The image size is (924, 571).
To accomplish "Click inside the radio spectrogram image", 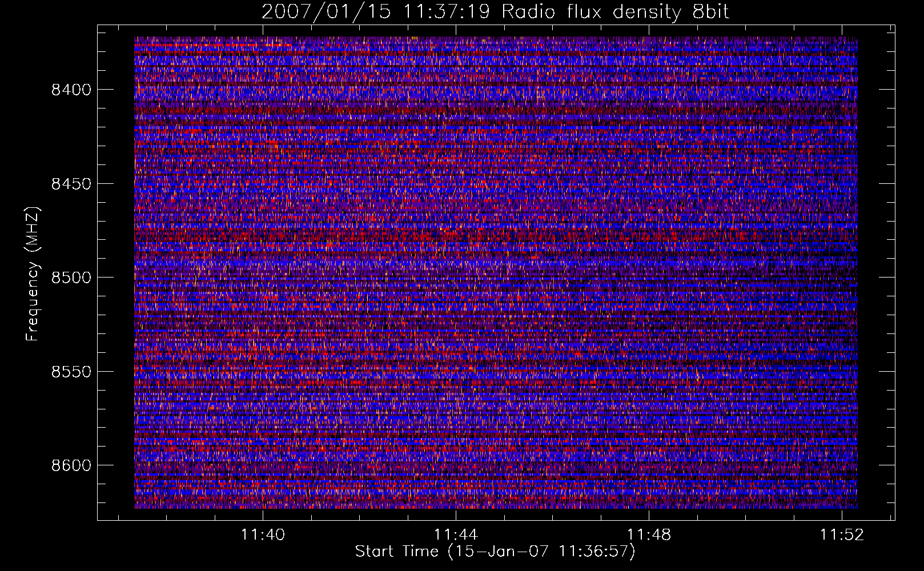I will tap(496, 272).
